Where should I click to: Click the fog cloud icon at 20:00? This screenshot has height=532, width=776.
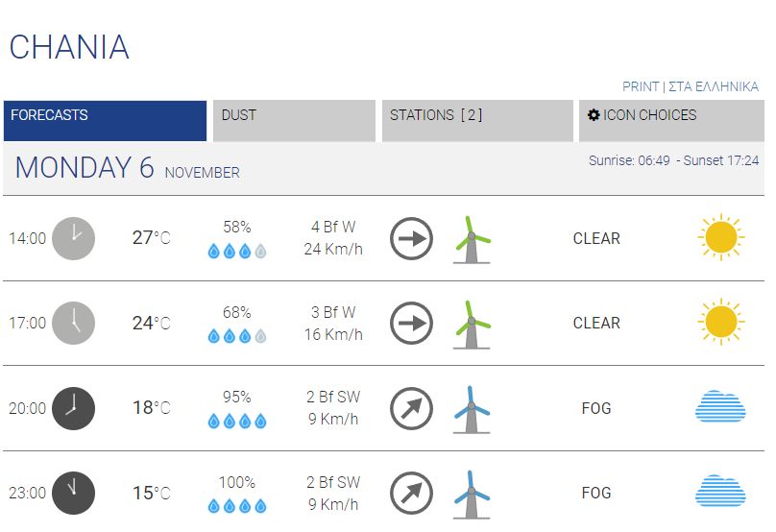click(720, 408)
